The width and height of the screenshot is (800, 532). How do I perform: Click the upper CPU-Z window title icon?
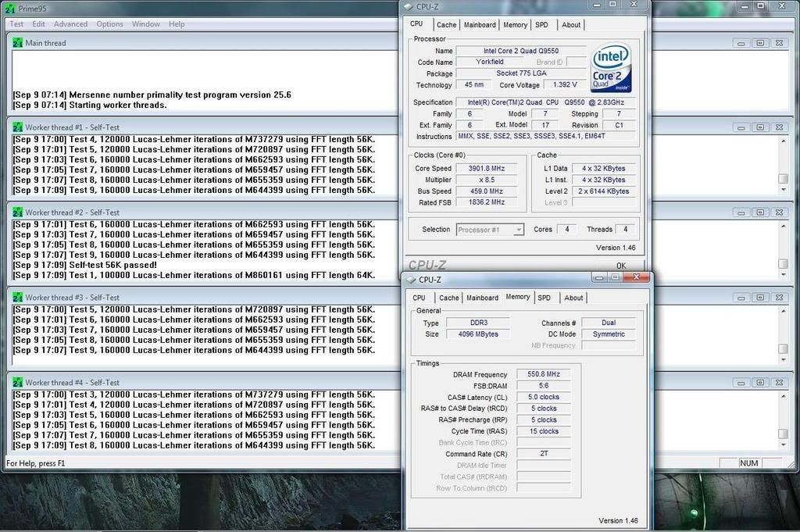[408, 6]
